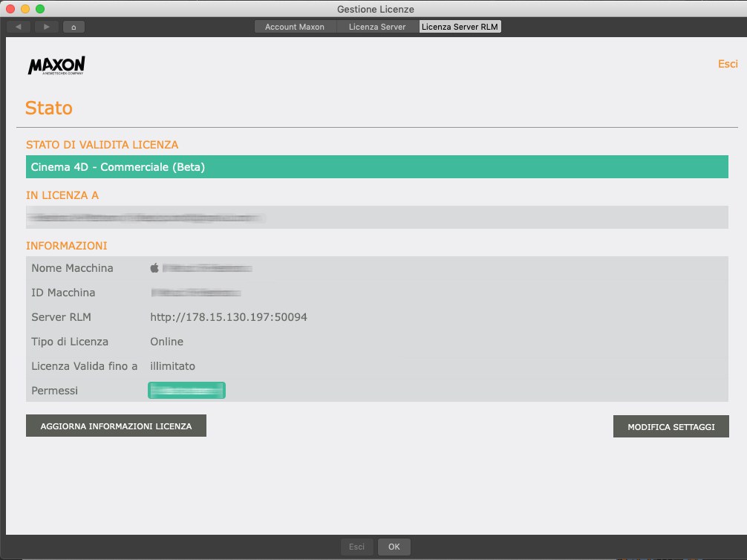Click the Stato di Validita Licenza heading
747x560 pixels.
pyautogui.click(x=102, y=145)
